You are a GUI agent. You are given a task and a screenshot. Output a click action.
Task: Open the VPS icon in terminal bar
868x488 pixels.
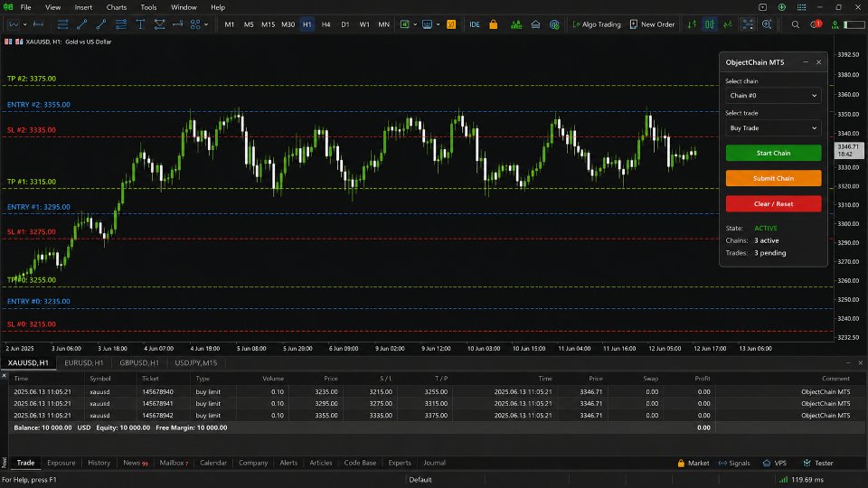775,463
